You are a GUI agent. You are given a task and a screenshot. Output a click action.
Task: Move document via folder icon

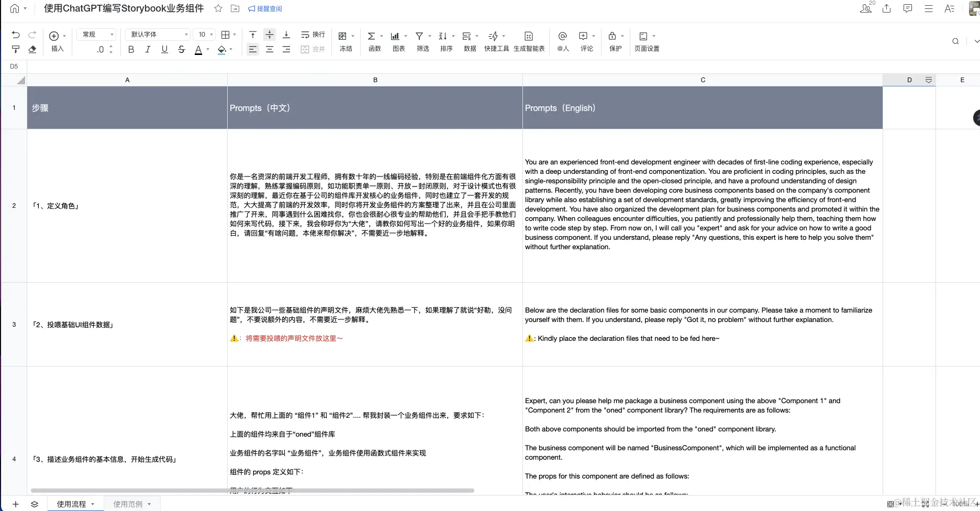click(x=235, y=8)
